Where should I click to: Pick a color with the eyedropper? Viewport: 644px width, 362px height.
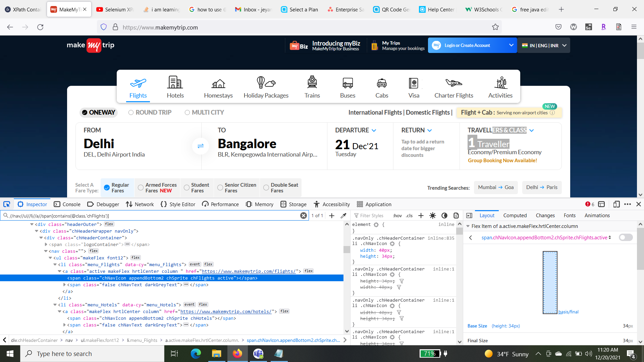tap(343, 216)
